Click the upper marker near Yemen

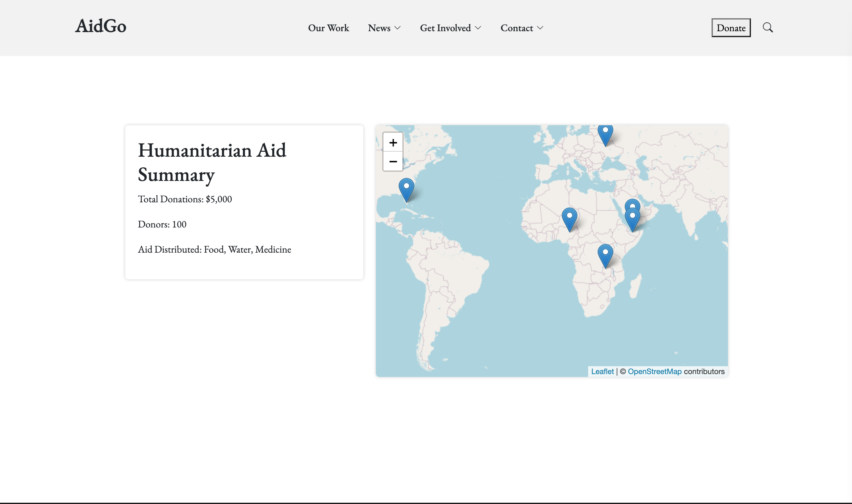click(633, 203)
